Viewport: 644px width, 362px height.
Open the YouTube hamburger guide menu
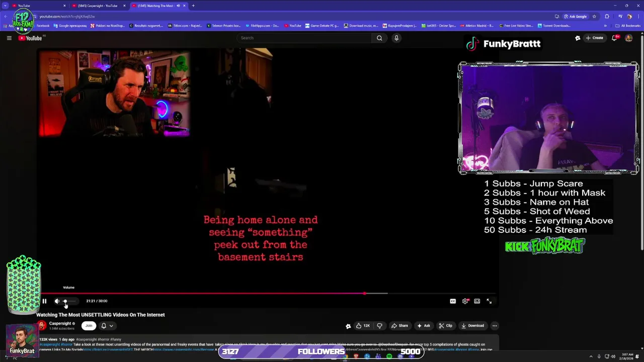click(x=9, y=38)
